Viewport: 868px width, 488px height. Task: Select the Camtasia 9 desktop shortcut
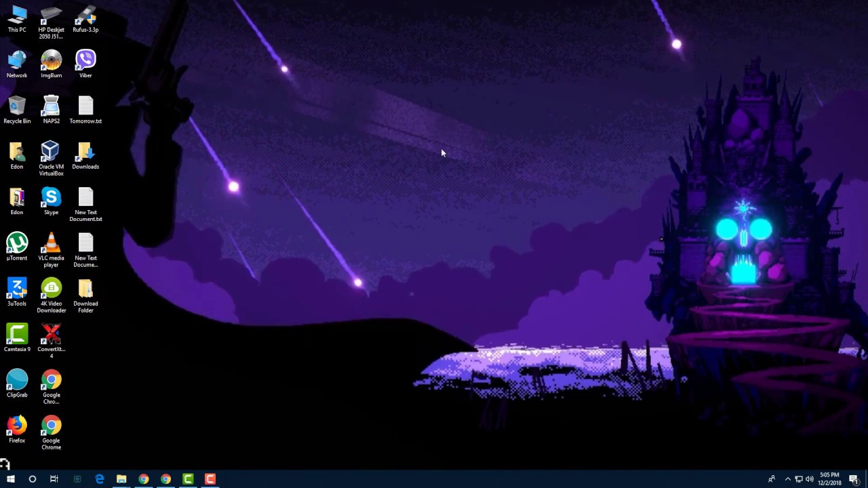[x=17, y=337]
